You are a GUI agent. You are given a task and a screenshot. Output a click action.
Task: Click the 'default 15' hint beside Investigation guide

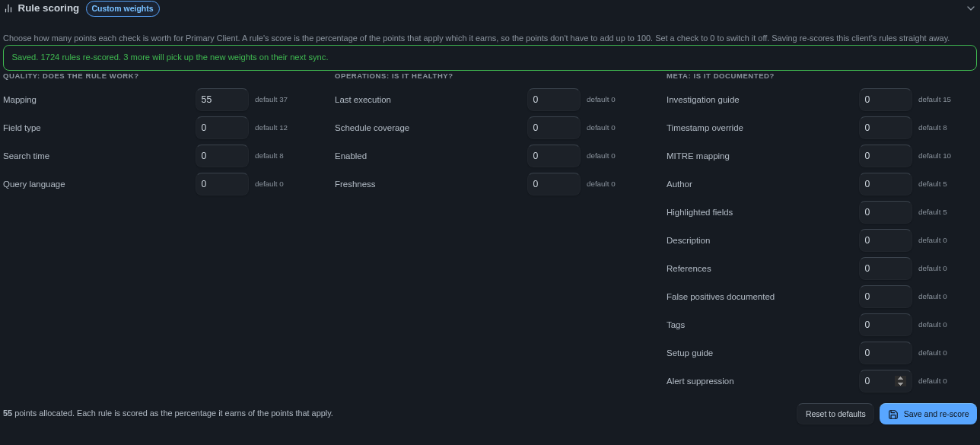coord(934,100)
